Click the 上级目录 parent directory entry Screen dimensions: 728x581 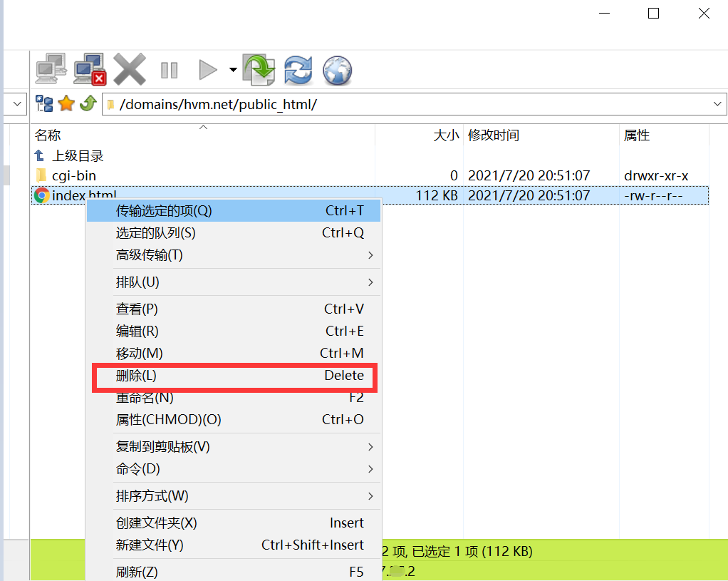77,155
